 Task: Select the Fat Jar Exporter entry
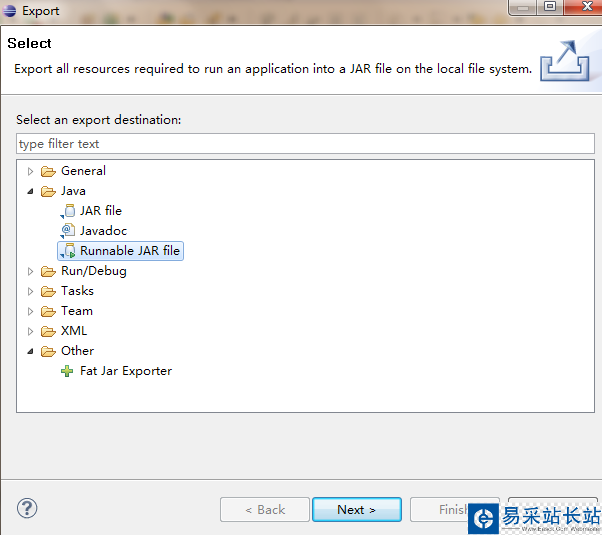tap(126, 371)
